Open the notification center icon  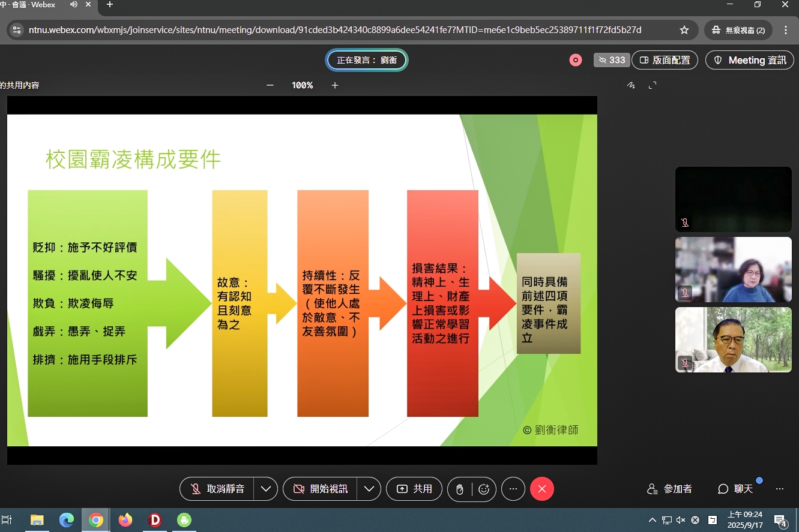(x=780, y=521)
